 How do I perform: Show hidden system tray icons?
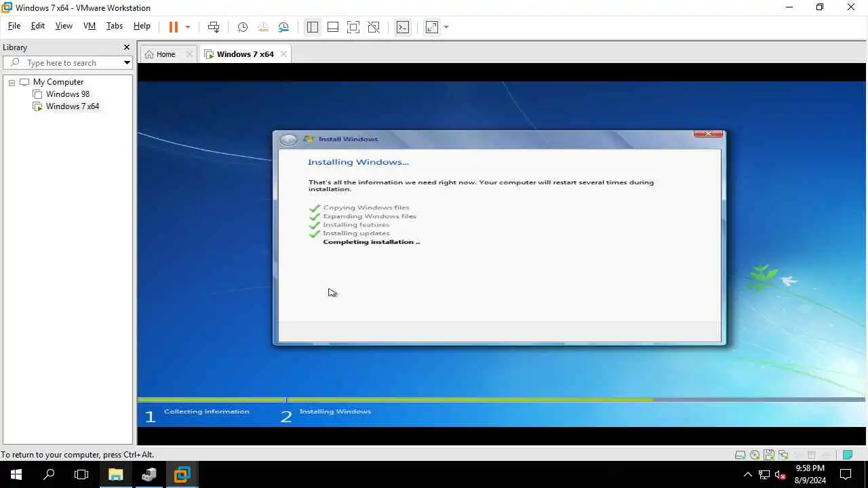pyautogui.click(x=747, y=474)
